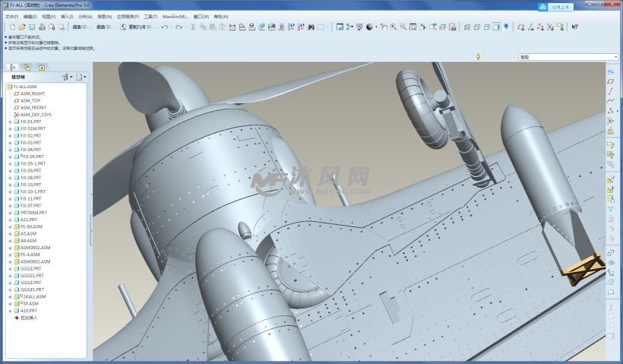Toggle datum plane display

[520, 27]
